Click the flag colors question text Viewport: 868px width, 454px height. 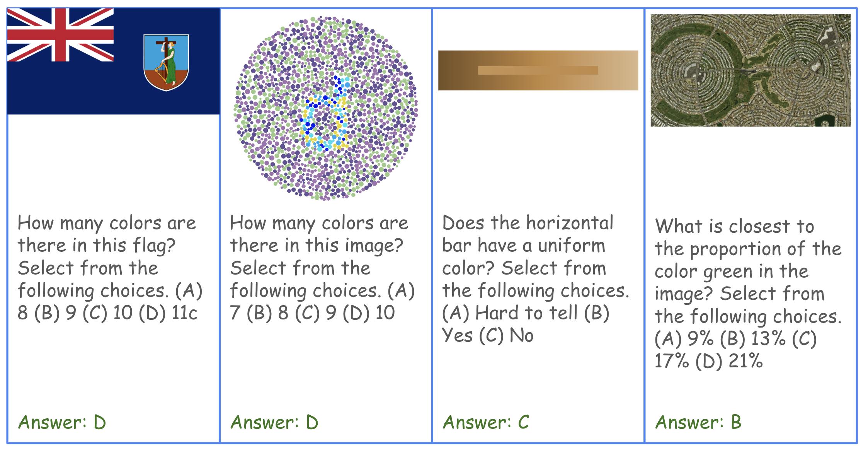[x=109, y=268]
